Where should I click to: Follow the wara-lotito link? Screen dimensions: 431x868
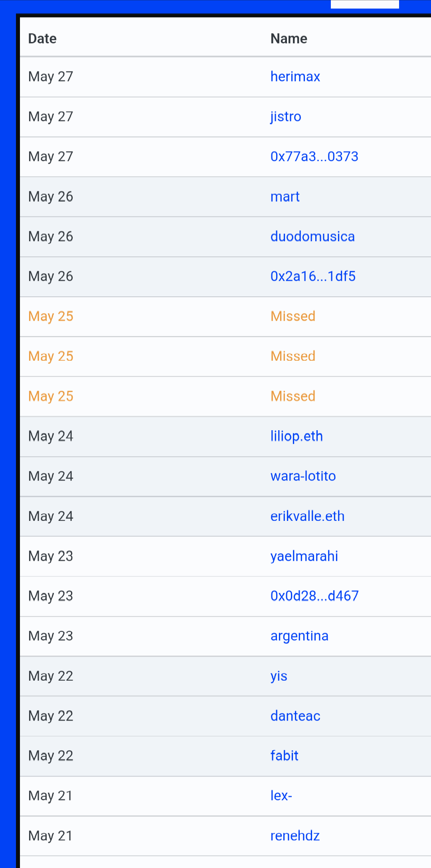coord(303,476)
